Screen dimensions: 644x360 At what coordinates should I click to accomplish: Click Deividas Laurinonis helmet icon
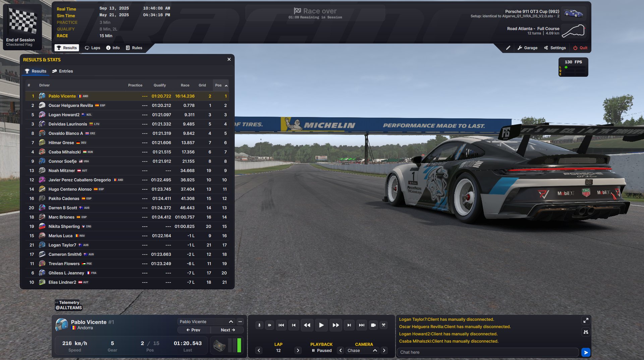pos(42,124)
